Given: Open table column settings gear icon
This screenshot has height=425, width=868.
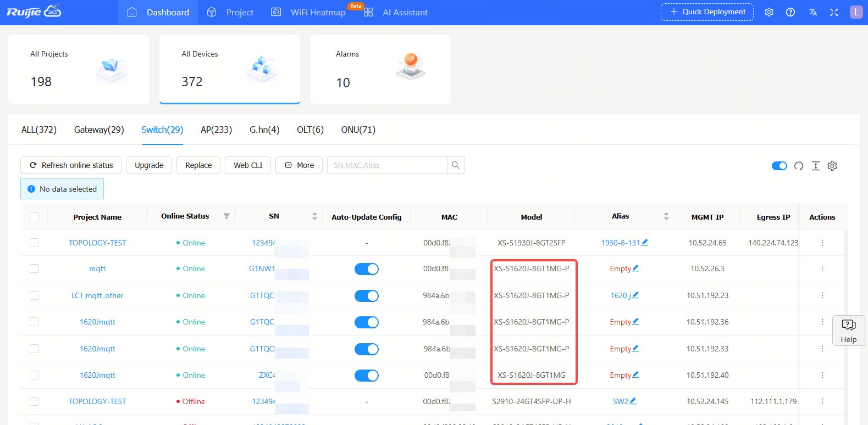Looking at the screenshot, I should 832,166.
